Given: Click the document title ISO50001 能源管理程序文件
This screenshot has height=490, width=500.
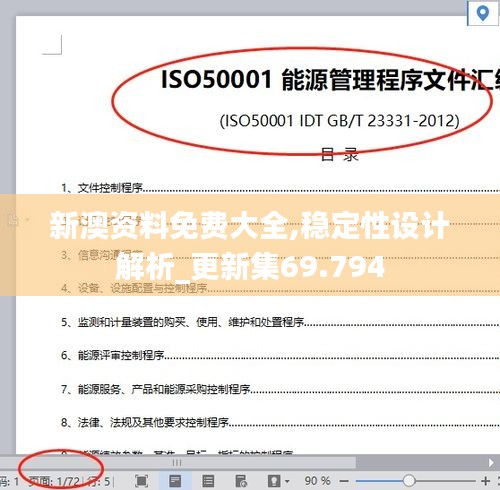Looking at the screenshot, I should [330, 80].
